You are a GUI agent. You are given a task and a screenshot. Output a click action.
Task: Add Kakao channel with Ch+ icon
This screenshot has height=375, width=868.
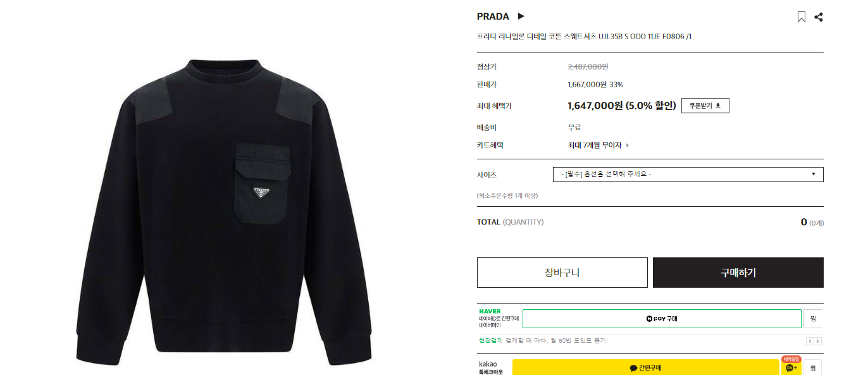click(x=791, y=367)
